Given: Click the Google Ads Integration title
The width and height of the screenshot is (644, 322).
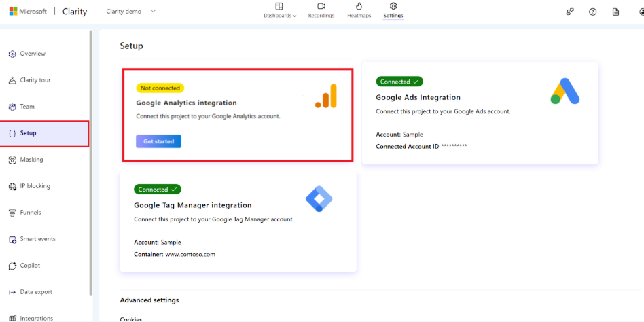Looking at the screenshot, I should (x=418, y=98).
